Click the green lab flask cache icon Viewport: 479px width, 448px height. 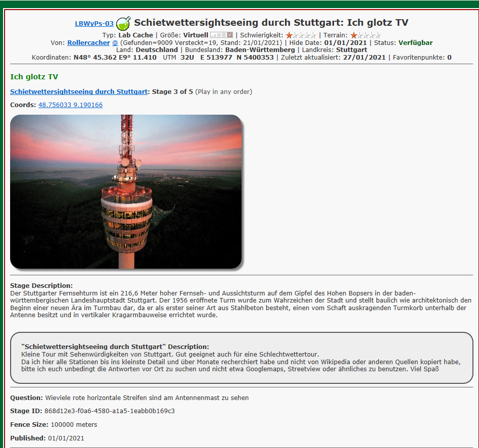[123, 23]
